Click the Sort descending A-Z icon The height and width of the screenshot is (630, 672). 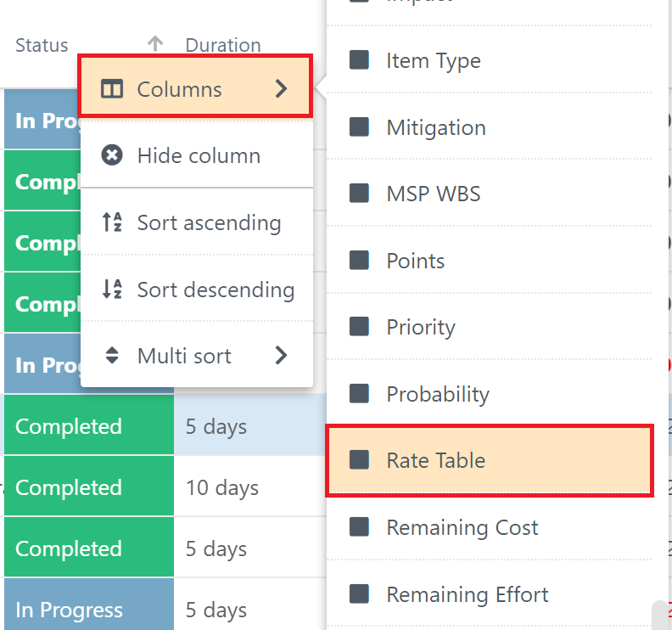point(112,289)
